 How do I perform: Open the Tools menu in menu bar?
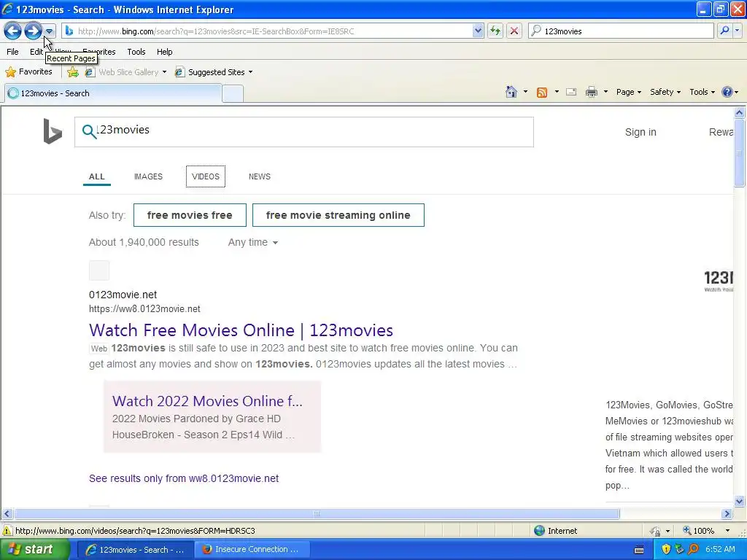pyautogui.click(x=136, y=52)
